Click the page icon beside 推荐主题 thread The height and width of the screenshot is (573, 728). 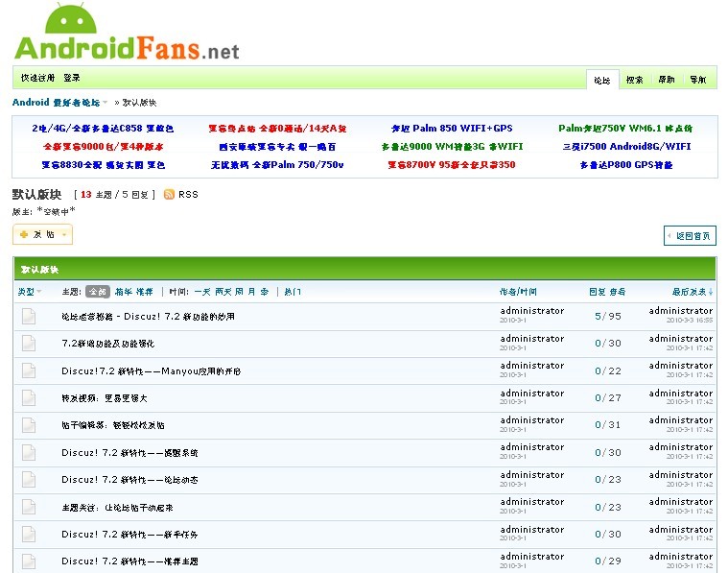pyautogui.click(x=29, y=561)
